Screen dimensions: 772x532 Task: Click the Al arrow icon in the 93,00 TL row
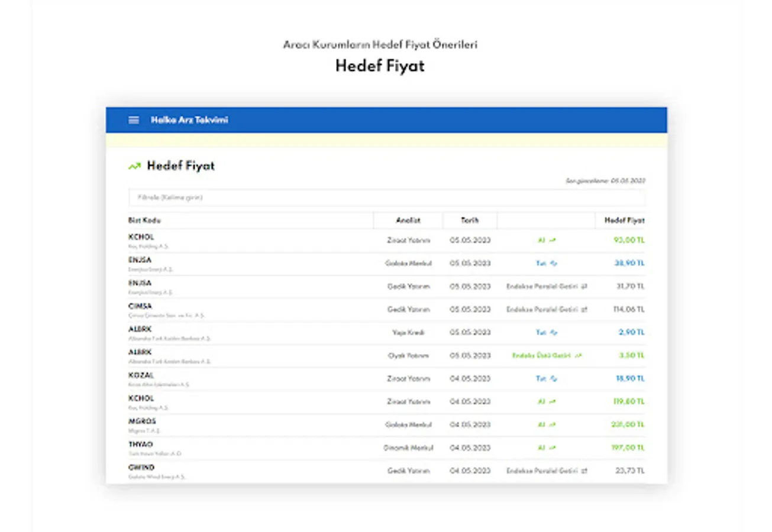553,241
